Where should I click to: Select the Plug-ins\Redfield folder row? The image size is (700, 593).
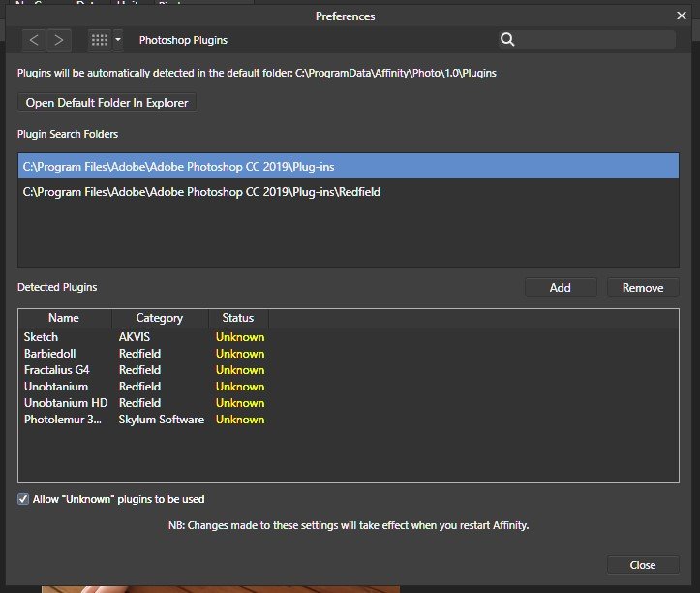pos(349,192)
